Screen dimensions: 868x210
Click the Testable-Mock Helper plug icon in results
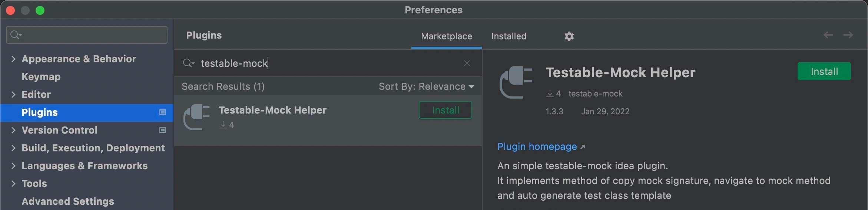tap(197, 117)
